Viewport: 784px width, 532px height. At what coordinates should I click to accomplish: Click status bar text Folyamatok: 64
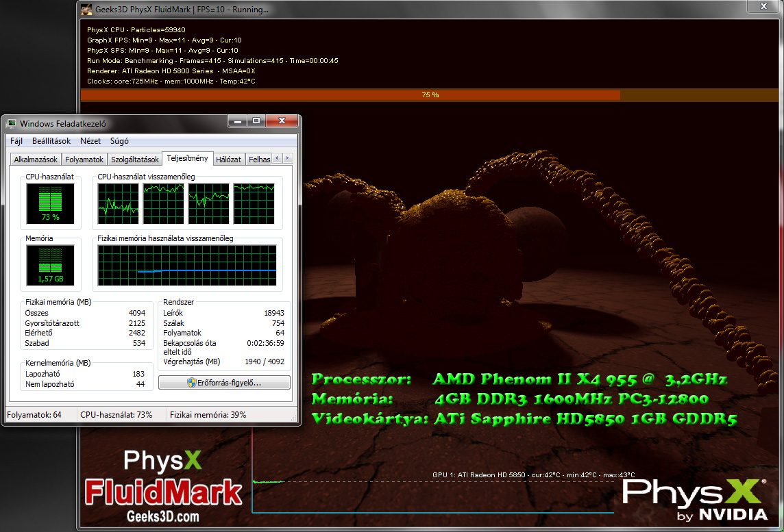click(34, 415)
